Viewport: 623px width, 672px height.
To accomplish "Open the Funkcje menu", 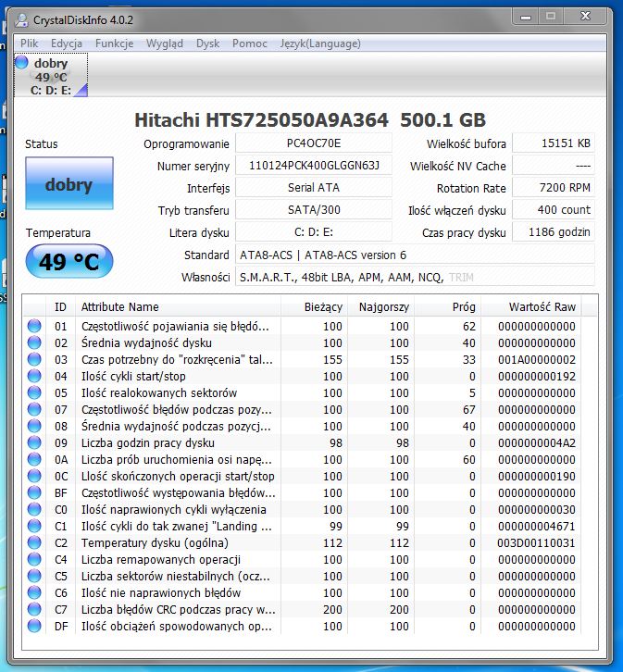I will click(x=115, y=44).
